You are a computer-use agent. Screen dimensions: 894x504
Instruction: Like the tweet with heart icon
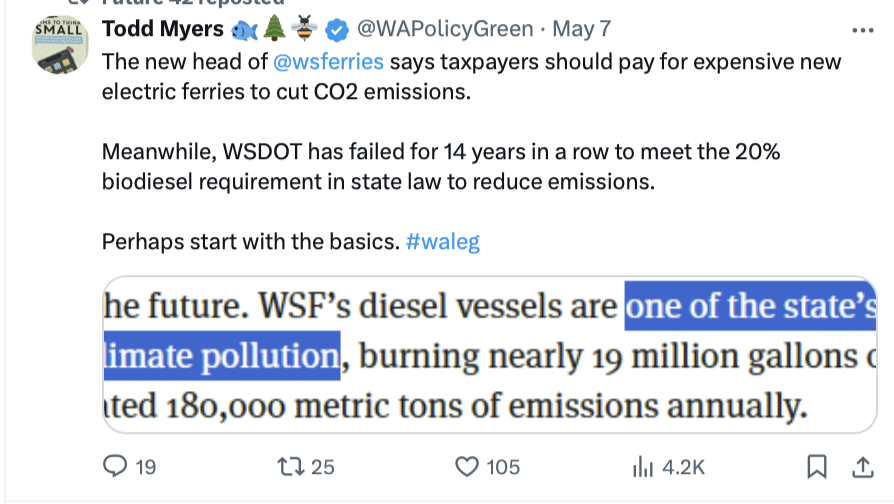[466, 466]
